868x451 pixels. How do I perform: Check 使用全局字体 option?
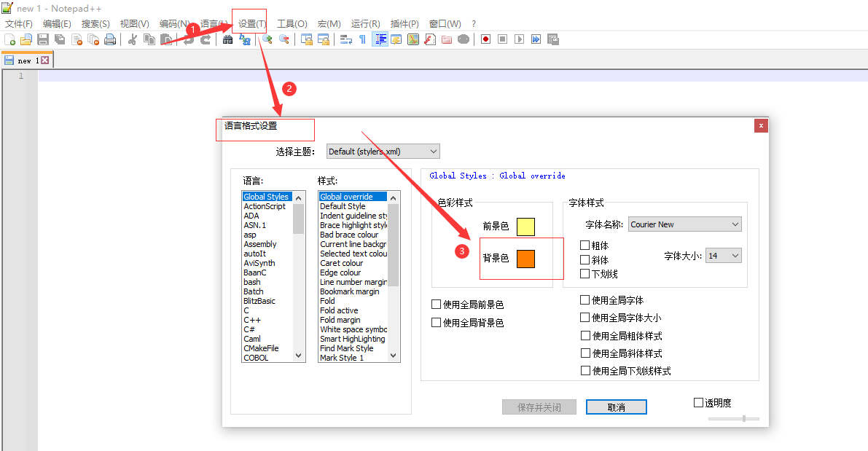tap(585, 299)
